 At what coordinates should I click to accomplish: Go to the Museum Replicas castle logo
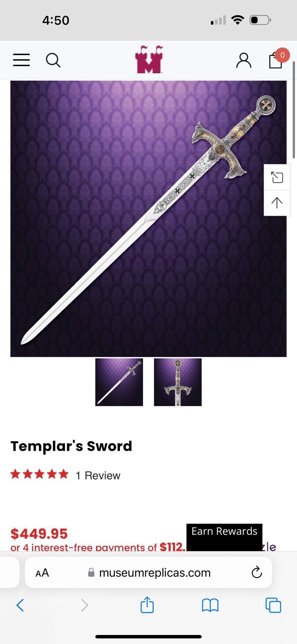click(149, 59)
